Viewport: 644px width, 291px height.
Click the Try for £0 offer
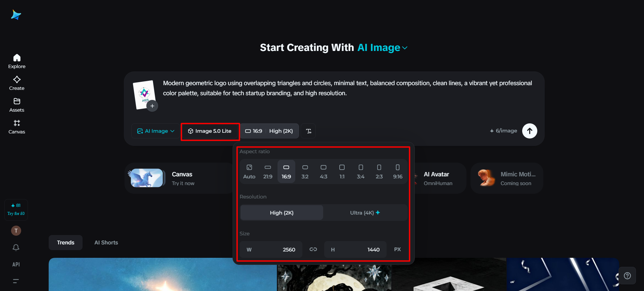(16, 214)
